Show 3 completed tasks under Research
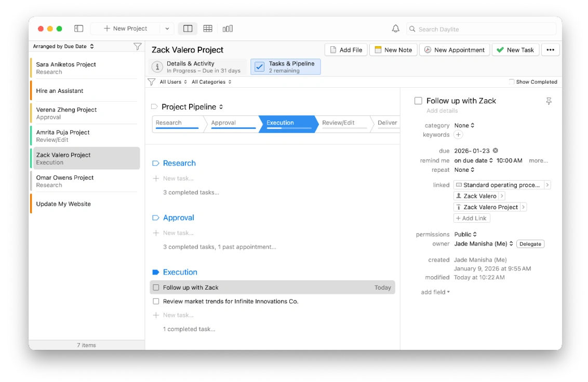This screenshot has height=382, width=588. (191, 193)
